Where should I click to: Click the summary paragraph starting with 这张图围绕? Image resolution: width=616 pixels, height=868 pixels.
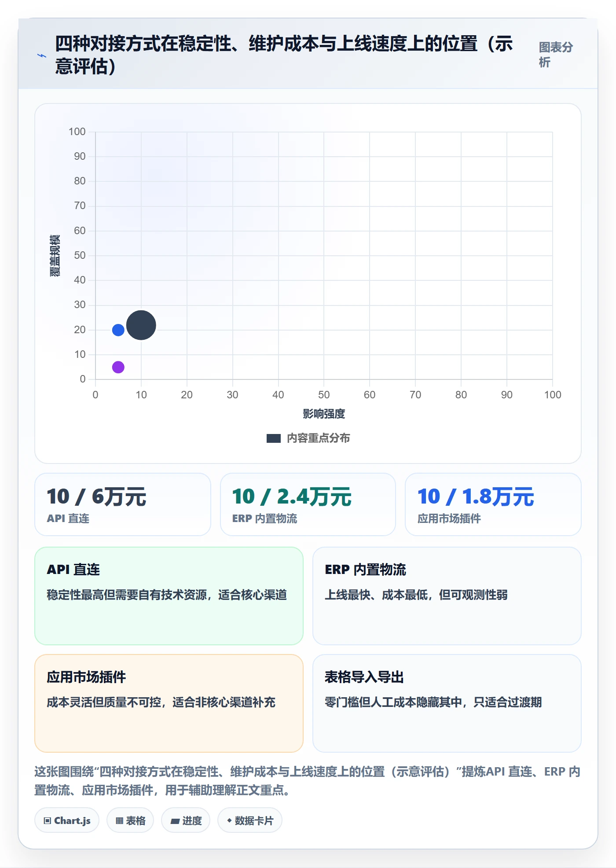click(x=308, y=781)
